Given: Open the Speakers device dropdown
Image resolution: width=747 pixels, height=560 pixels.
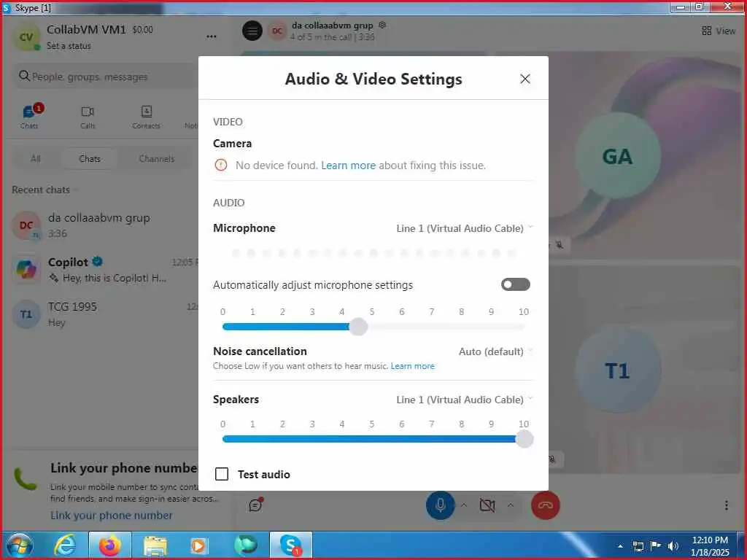Looking at the screenshot, I should tap(465, 400).
